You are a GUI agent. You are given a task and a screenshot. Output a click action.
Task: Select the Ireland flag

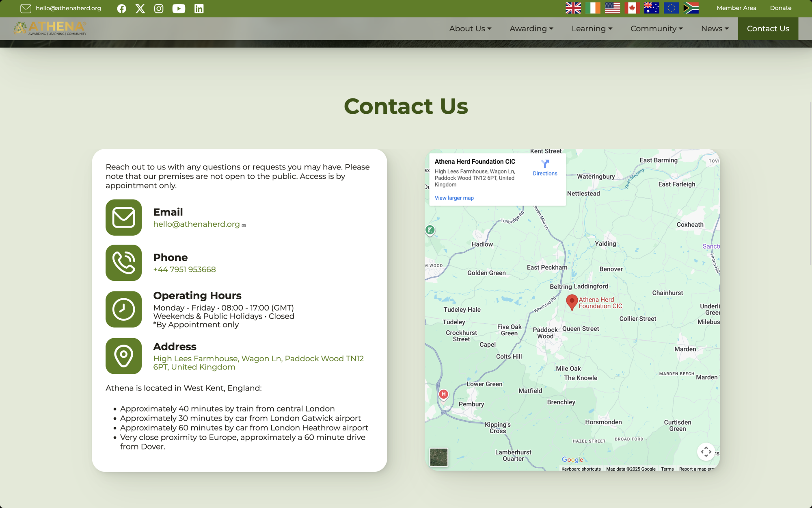(x=593, y=8)
